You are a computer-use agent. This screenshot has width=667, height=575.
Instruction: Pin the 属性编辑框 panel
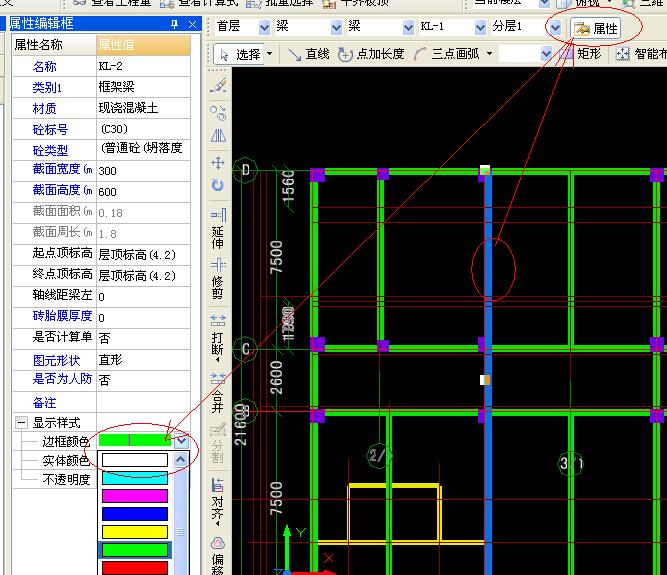click(x=175, y=24)
